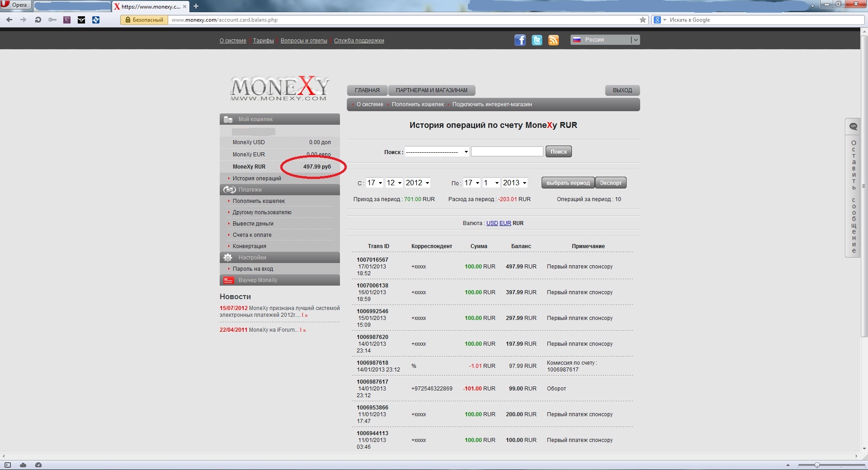Click the MoneXy logo
868x470 pixels.
279,89
